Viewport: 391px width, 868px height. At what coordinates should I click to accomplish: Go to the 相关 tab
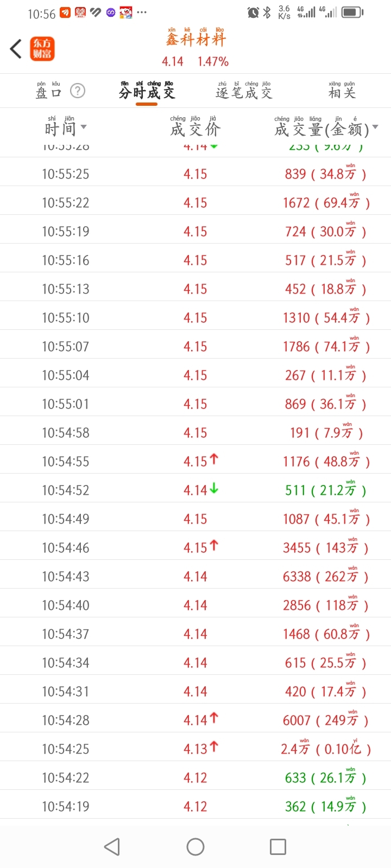(x=342, y=93)
